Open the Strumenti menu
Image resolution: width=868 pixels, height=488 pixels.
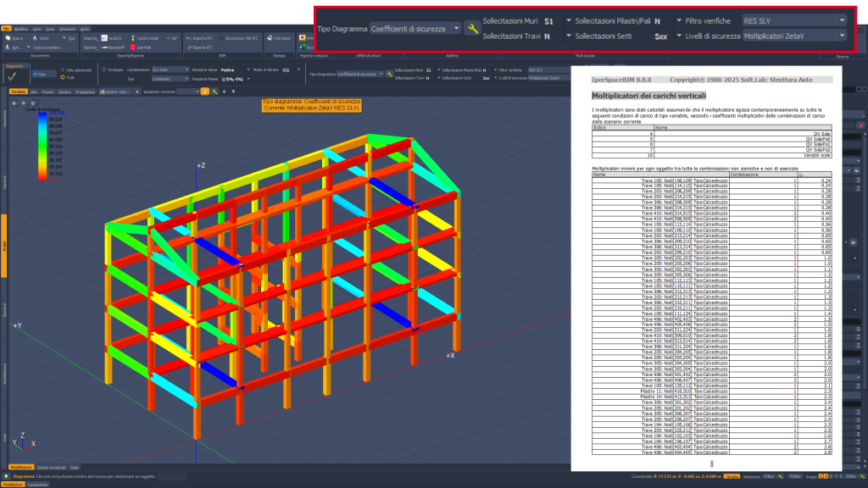point(67,29)
